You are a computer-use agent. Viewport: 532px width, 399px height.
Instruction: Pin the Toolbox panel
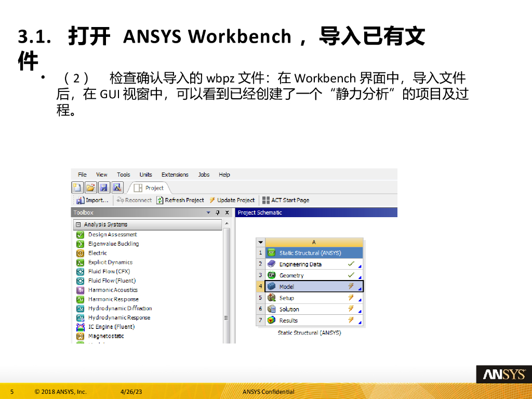[218, 212]
